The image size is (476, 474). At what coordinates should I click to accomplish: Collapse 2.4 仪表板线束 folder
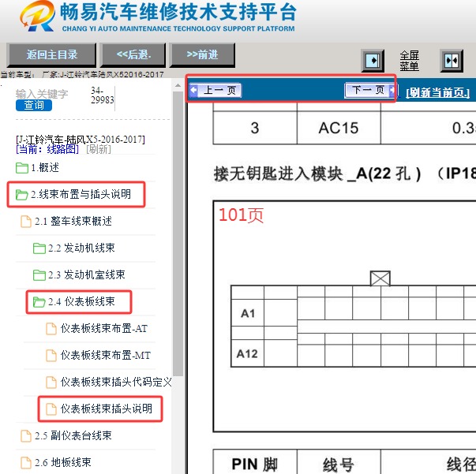(81, 301)
